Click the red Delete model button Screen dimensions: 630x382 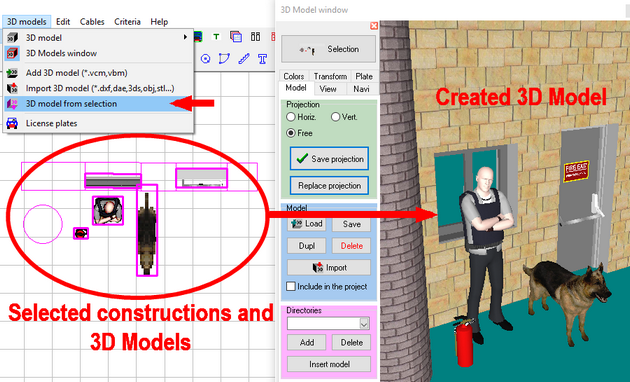click(351, 245)
